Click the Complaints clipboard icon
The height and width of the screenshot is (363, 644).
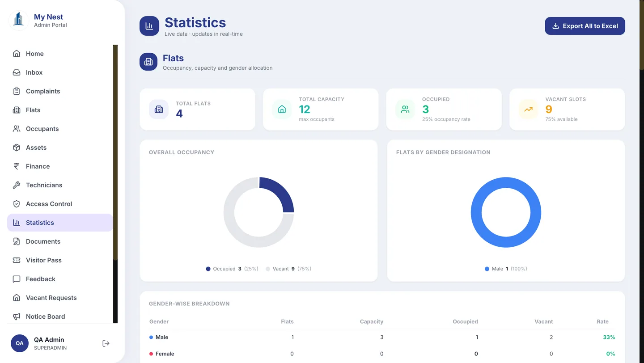tap(17, 91)
